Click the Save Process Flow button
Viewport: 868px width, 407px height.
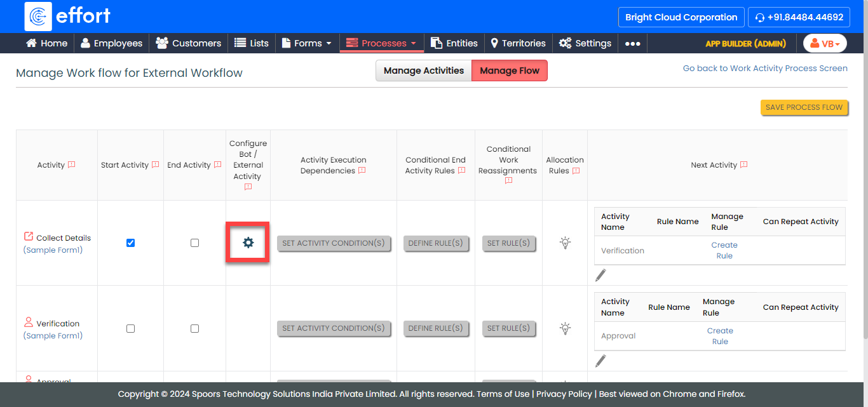coord(804,107)
